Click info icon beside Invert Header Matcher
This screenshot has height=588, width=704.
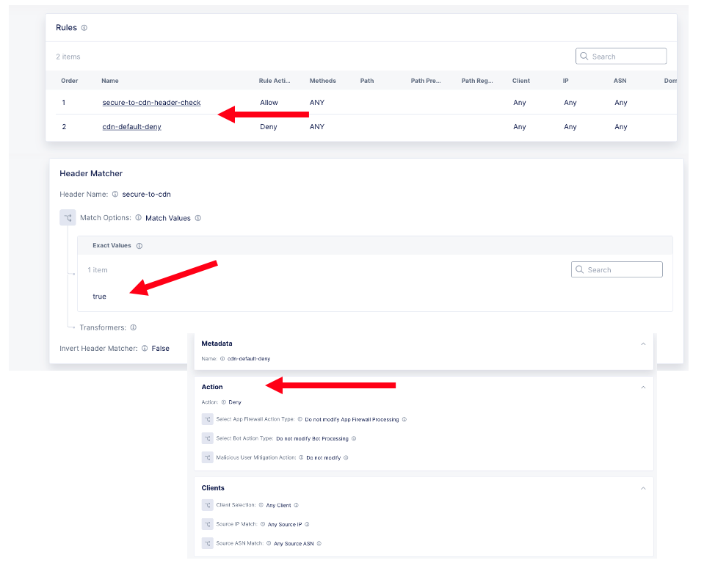coord(145,348)
